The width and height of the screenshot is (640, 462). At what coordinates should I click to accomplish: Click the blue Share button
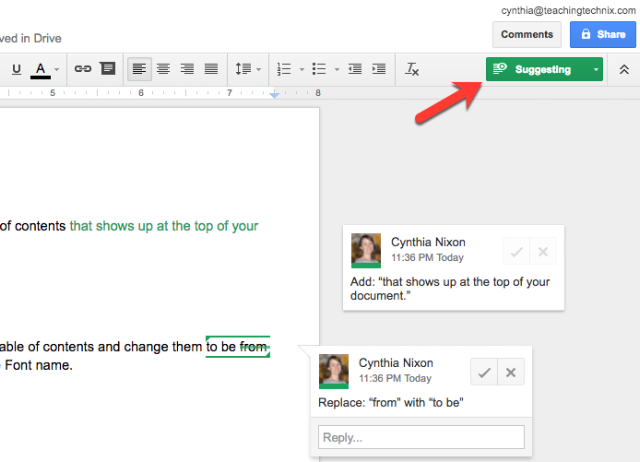pos(603,35)
